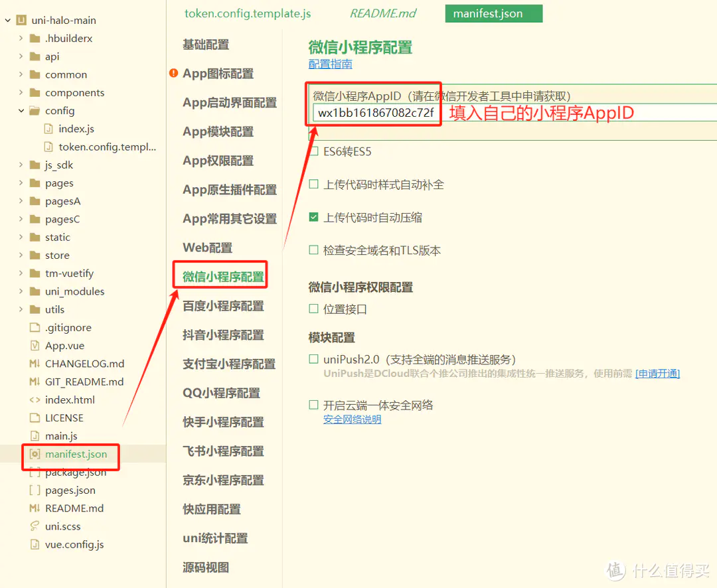The width and height of the screenshot is (717, 588).
Task: Expand the components folder
Action: pos(21,93)
